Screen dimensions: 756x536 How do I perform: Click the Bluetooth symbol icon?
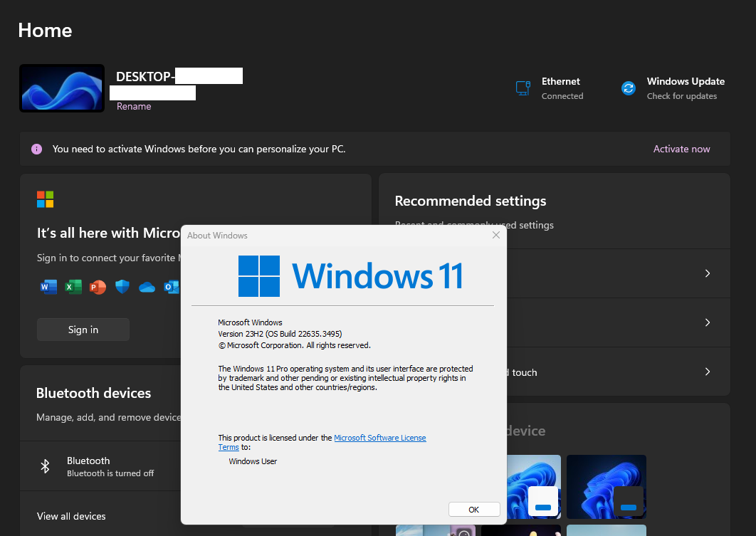click(45, 466)
